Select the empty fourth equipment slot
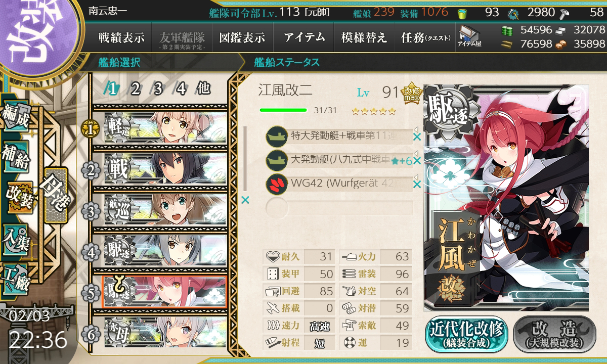607x364 pixels. click(x=339, y=208)
